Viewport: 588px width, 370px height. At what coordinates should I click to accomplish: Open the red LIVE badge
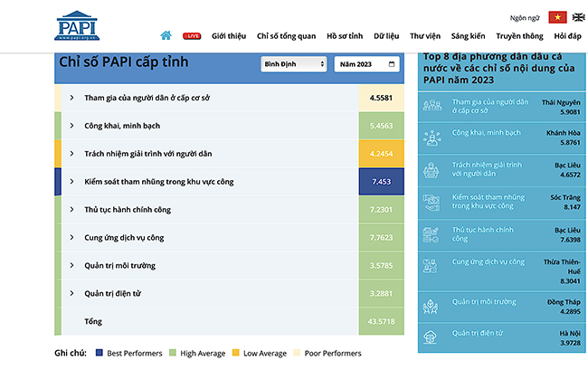192,36
